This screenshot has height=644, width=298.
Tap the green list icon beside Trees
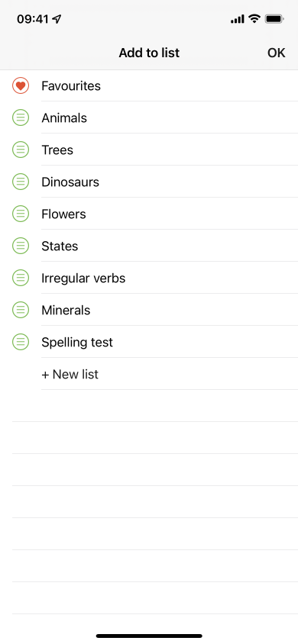(21, 150)
